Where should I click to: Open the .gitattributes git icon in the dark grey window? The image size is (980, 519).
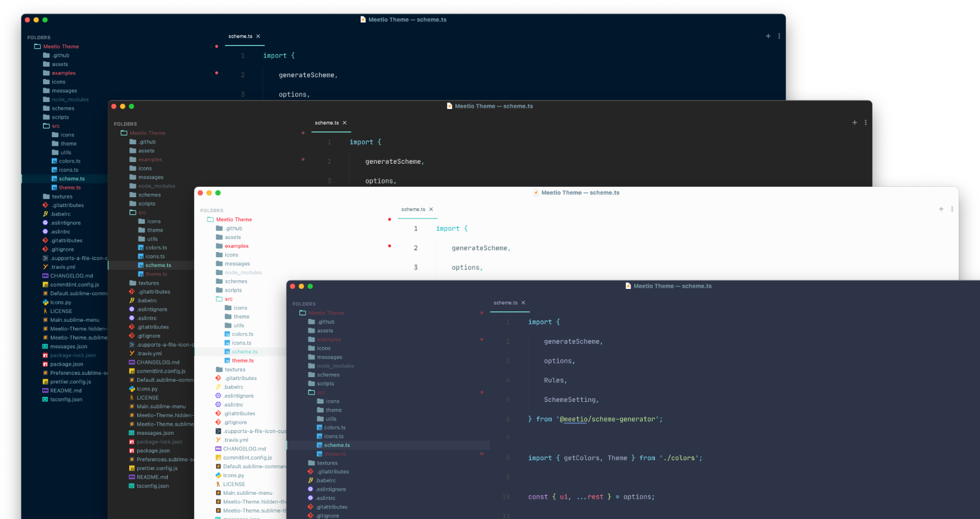click(132, 292)
